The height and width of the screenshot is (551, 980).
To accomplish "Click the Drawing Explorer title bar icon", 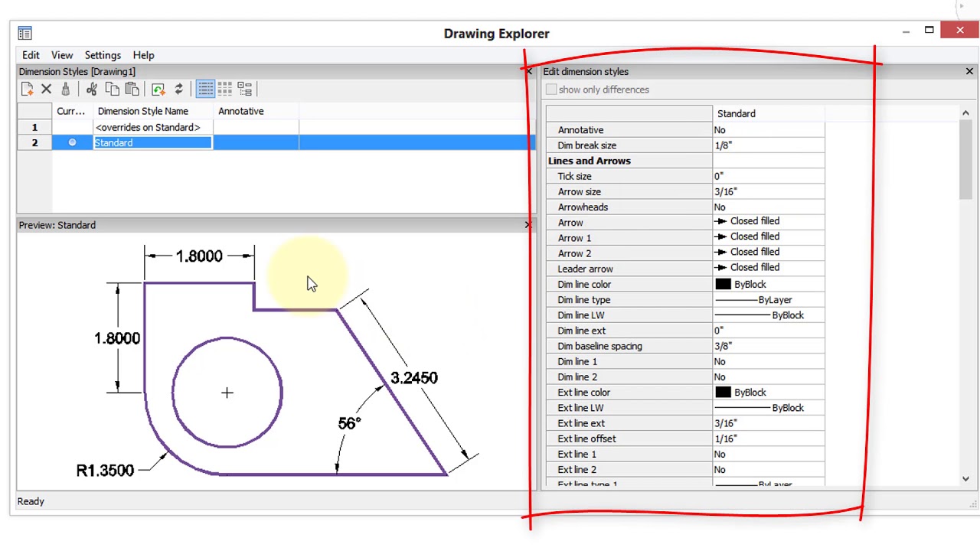I will (24, 33).
